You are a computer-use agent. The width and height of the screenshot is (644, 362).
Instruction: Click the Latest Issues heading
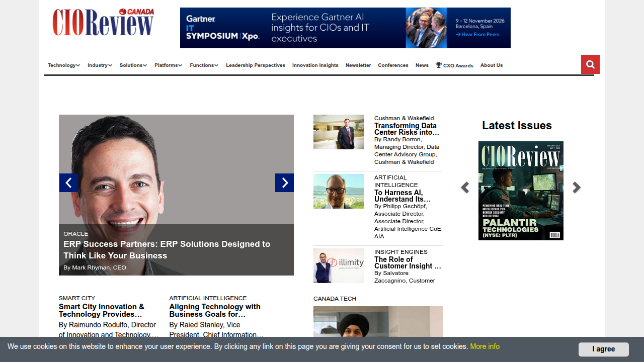coord(517,126)
